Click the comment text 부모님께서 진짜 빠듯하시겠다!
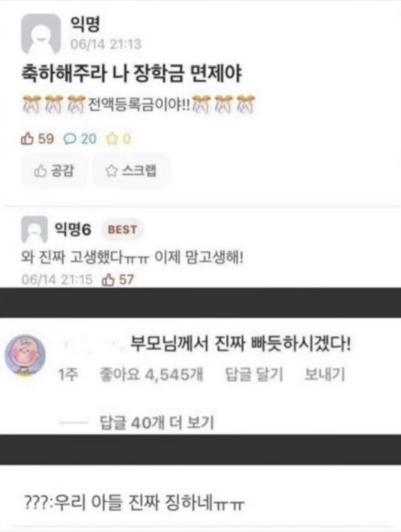The height and width of the screenshot is (532, 401). tap(241, 343)
